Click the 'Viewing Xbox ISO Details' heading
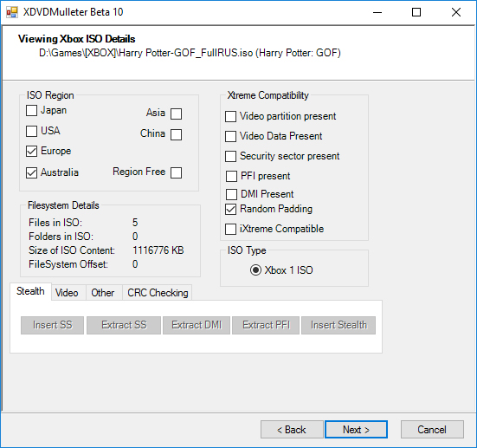477x448 pixels. (77, 39)
